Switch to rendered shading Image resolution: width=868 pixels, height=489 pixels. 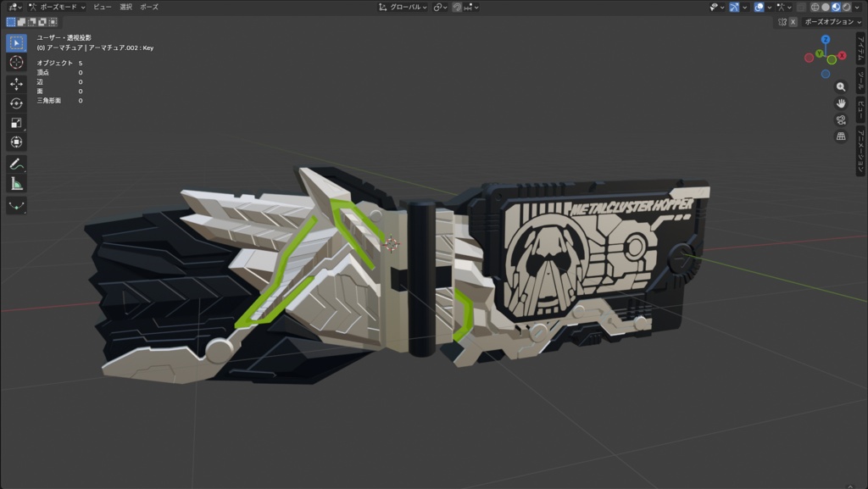point(847,7)
